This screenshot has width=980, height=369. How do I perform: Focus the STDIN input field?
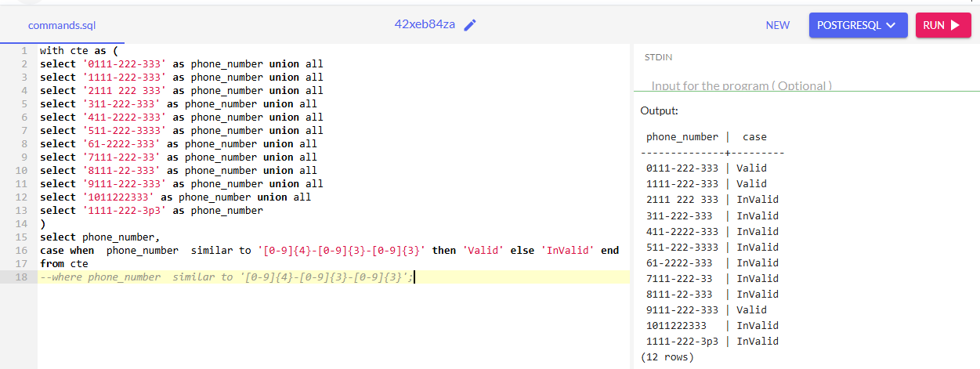[806, 85]
